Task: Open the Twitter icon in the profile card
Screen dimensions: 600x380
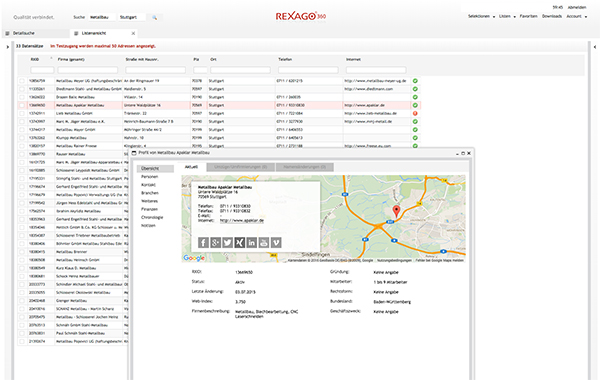Action: pos(227,243)
